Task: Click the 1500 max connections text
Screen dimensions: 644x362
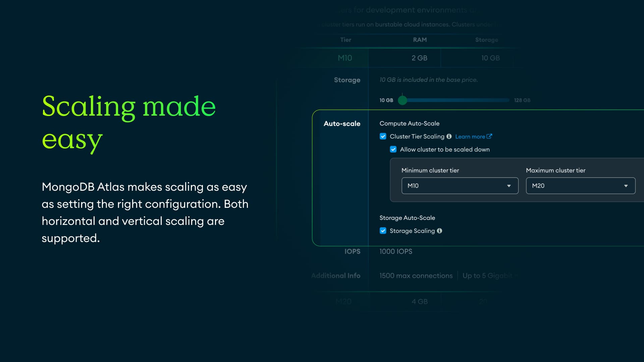Action: [x=416, y=276]
